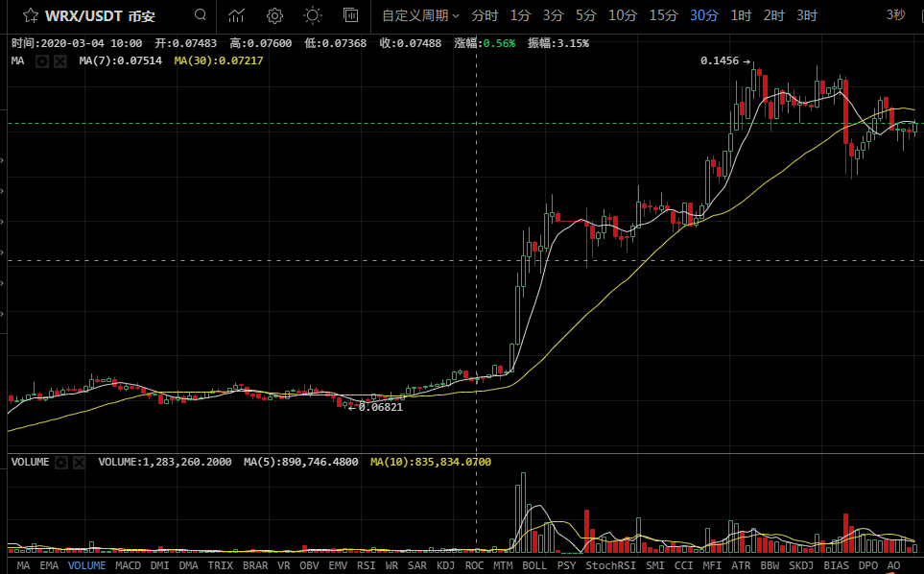
Task: Activate the WR indicator
Action: tap(391, 565)
